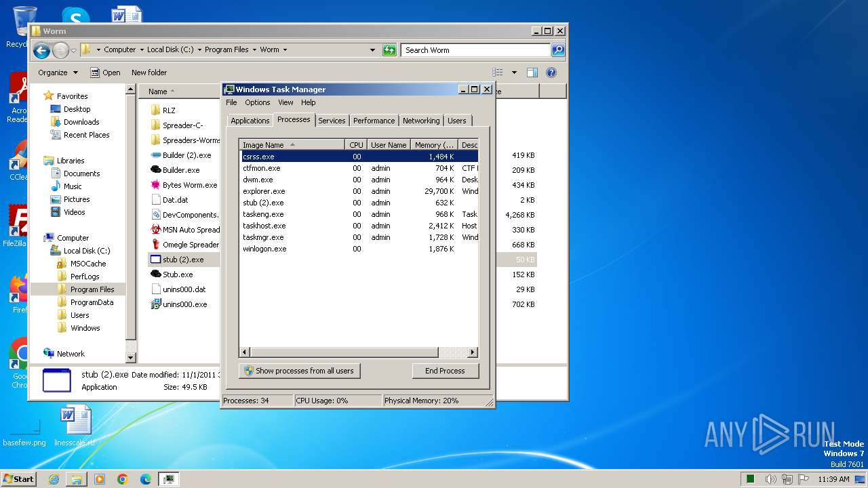Select Bytes Worm.exe file icon
The image size is (868, 488).
tap(155, 185)
